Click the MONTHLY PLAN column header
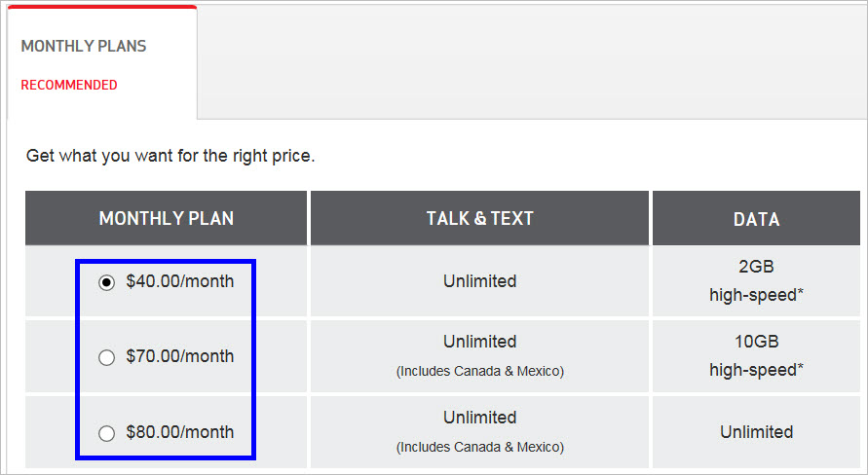 coord(166,218)
